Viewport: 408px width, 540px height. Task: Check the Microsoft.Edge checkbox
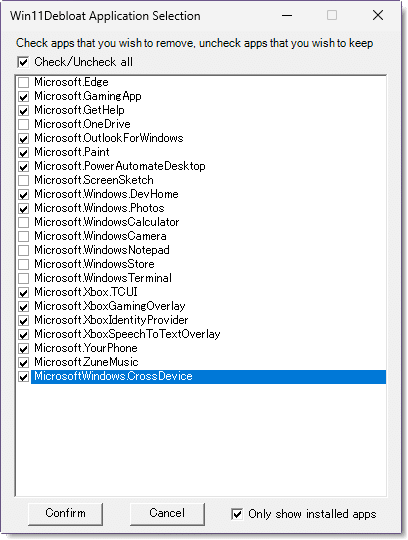click(x=23, y=83)
